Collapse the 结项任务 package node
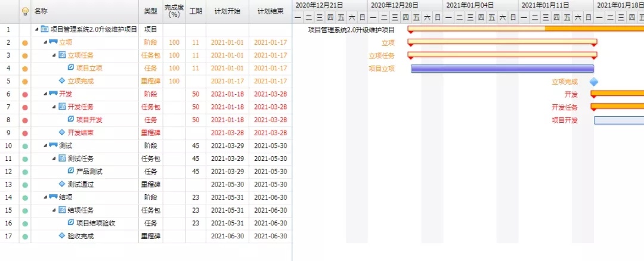Viewport: 644px width, 261px height. click(x=54, y=210)
